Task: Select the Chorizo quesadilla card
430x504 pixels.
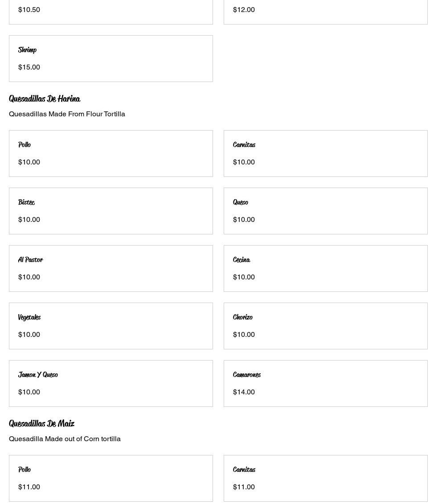Action: point(325,326)
